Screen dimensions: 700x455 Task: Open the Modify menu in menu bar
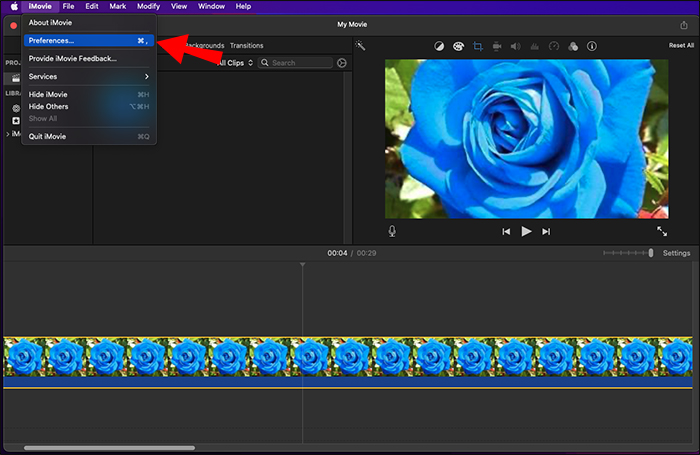tap(148, 6)
